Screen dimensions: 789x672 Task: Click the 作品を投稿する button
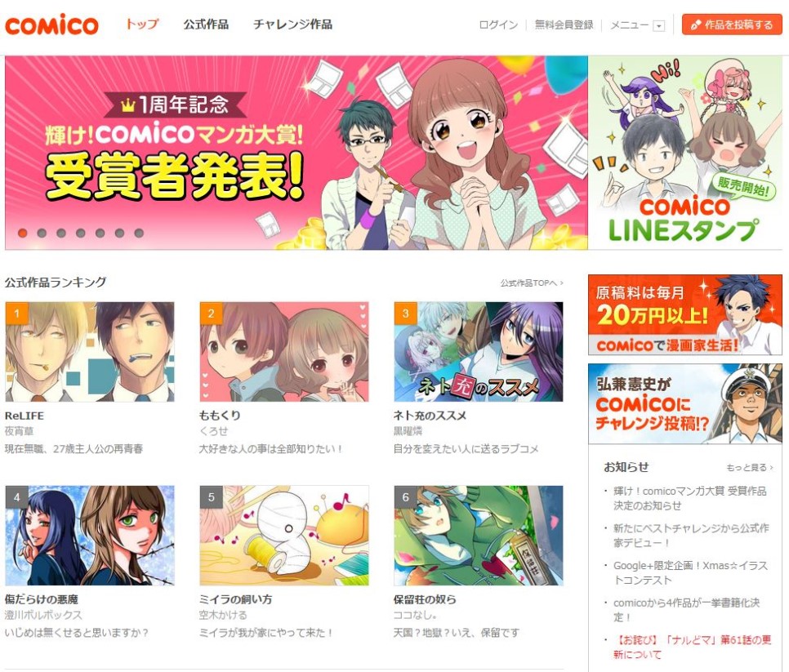pyautogui.click(x=732, y=24)
